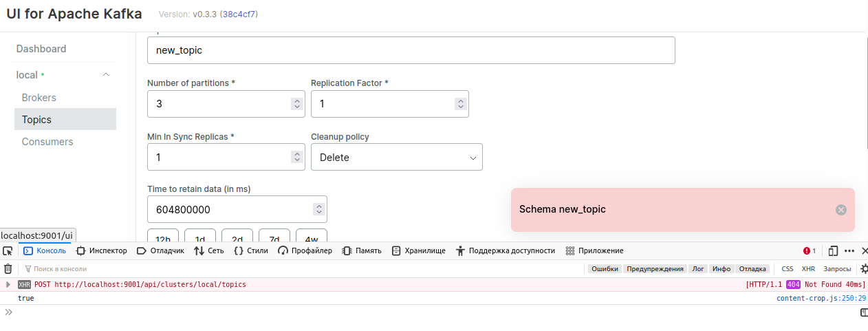The height and width of the screenshot is (331, 868).
Task: Select Topics in the sidebar
Action: pos(65,119)
